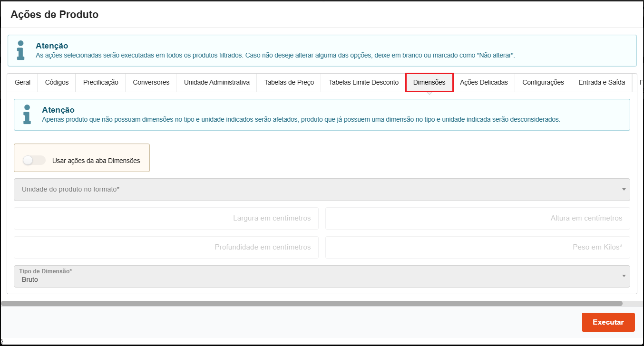Click the horizontal scrollbar at bottom
Viewport: 644px width, 346px height.
[x=312, y=303]
